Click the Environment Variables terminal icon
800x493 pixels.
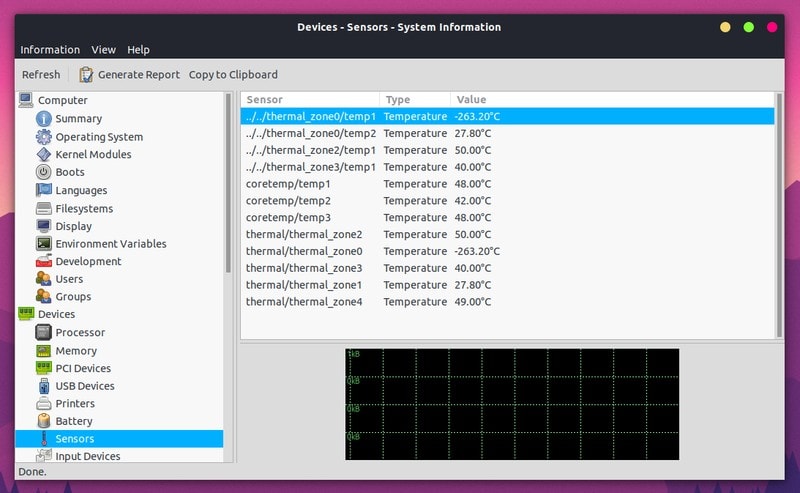(44, 243)
